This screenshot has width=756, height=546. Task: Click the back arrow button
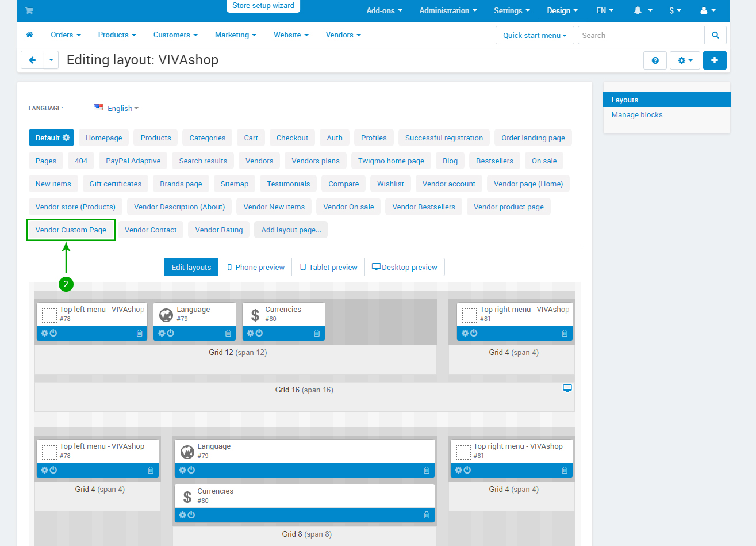pos(32,60)
